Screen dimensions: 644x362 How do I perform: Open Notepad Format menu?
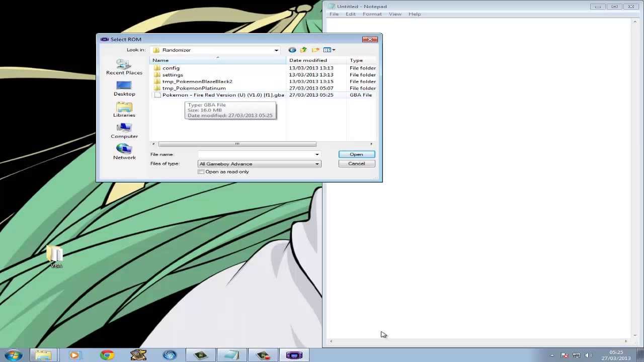click(x=372, y=14)
